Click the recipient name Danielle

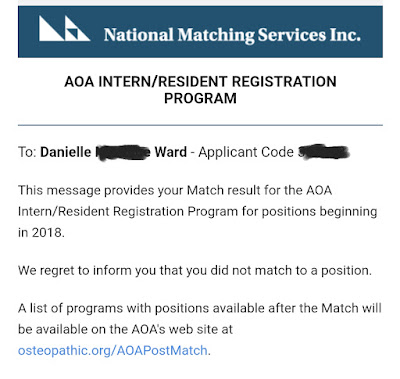[65, 152]
